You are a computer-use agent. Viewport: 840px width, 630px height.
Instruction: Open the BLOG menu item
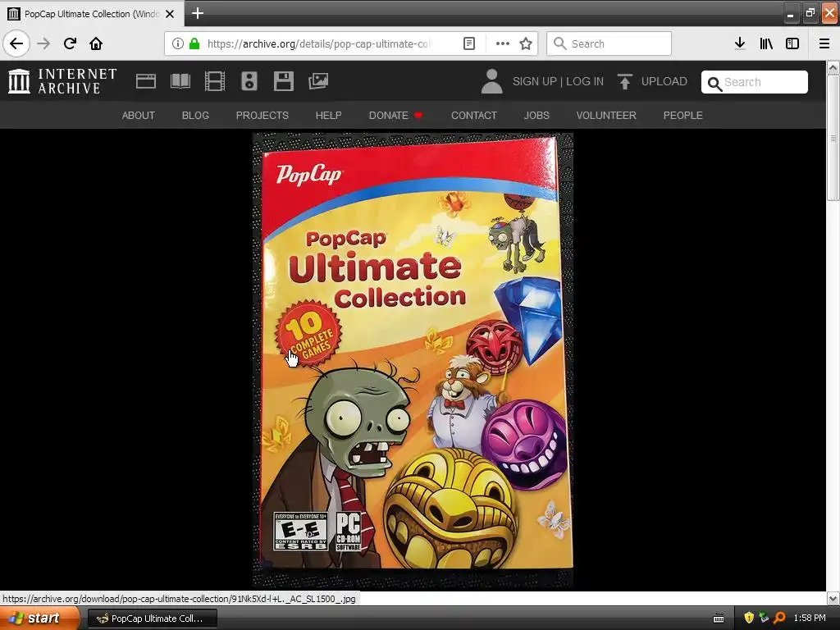[195, 115]
